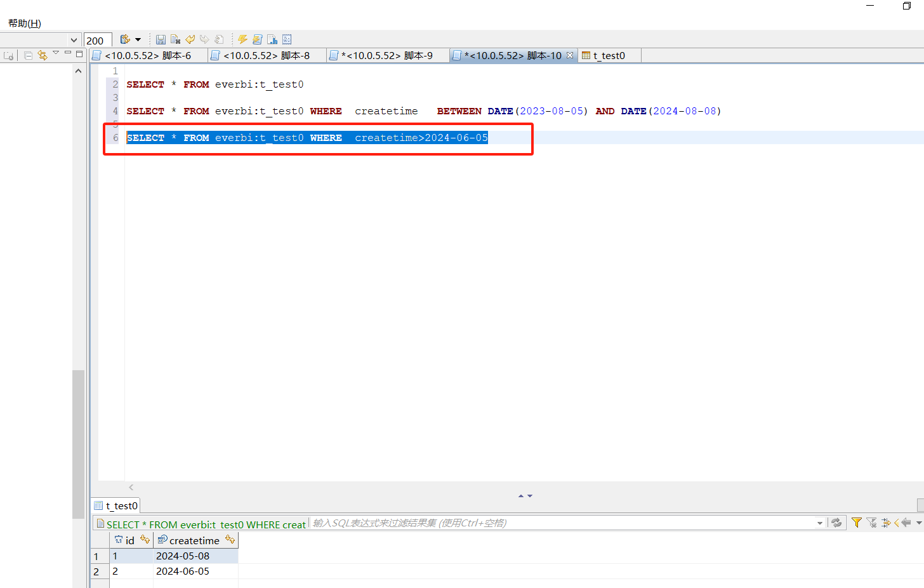Screen dimensions: 924x588
Task: Click the id cell in row 1
Action: click(x=131, y=556)
